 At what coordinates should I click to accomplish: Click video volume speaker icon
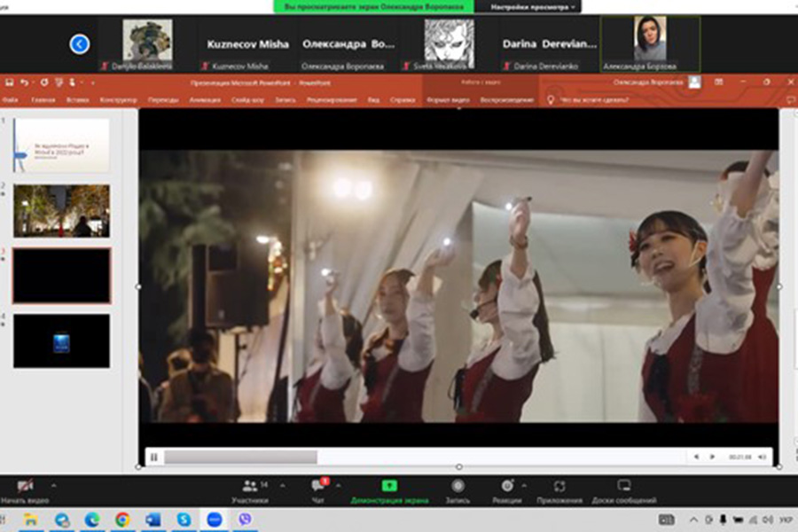tap(762, 457)
